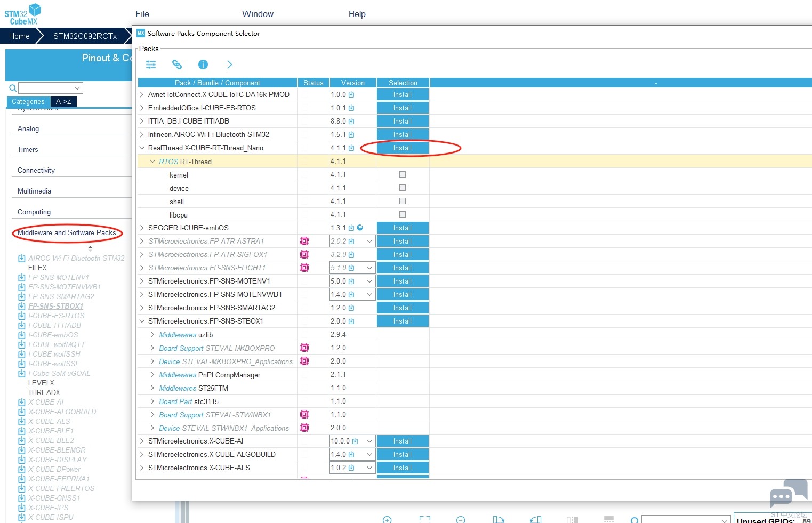Open version dropdown for X-CUBE-AI
812x523 pixels.
(x=369, y=441)
